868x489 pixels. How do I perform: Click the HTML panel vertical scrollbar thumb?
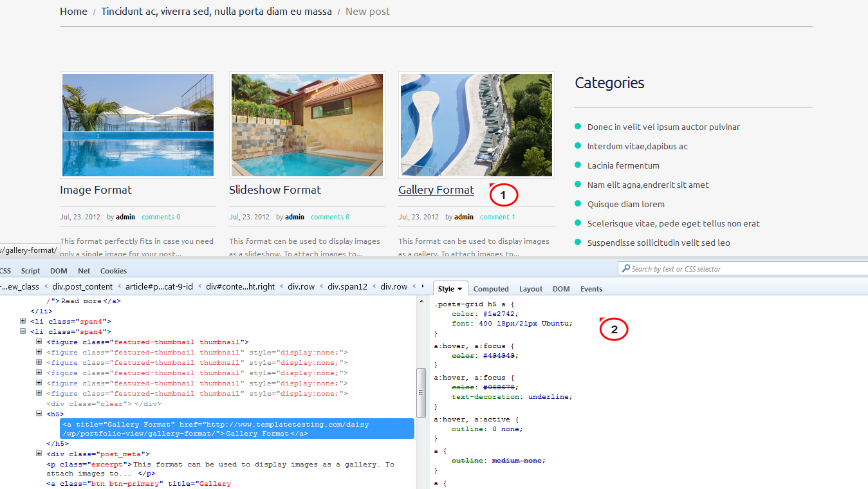coord(421,392)
